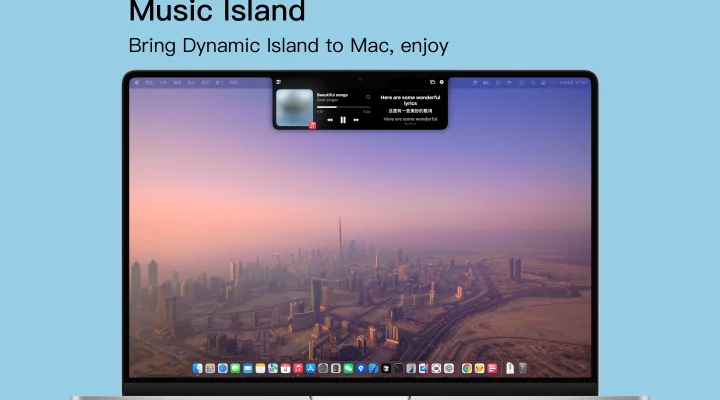The image size is (720, 400).
Task: Open Trash from the Dock
Action: point(523,368)
